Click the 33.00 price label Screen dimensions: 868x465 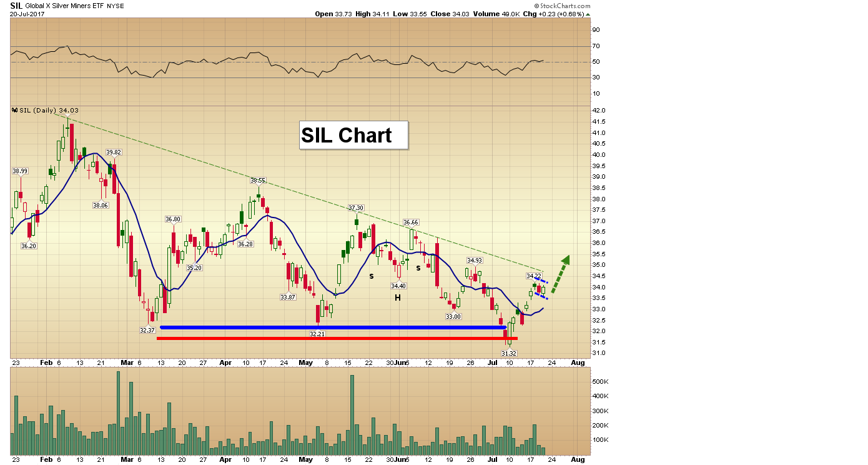(x=453, y=316)
